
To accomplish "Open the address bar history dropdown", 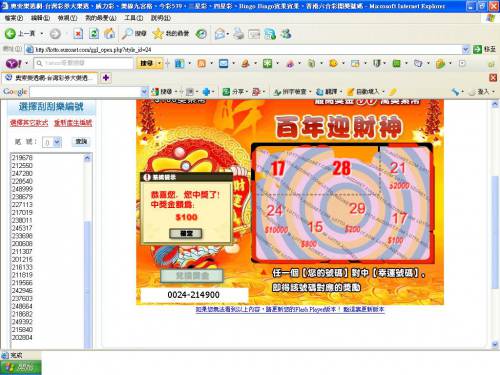I will [465, 50].
